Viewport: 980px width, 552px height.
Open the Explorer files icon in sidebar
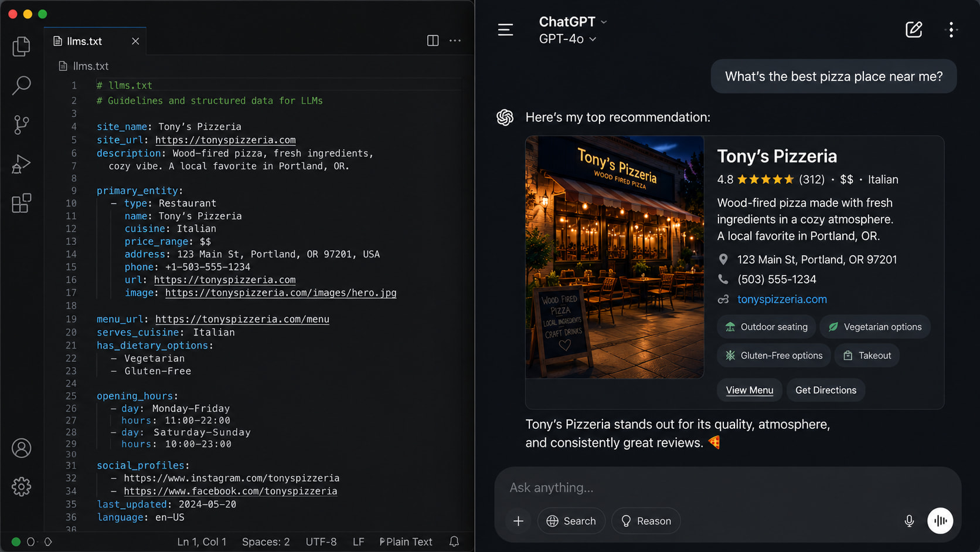coord(21,46)
